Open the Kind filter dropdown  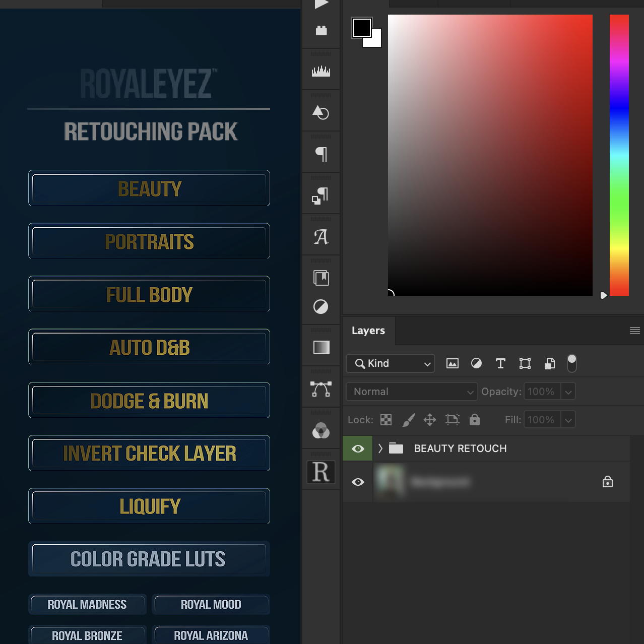pos(390,363)
